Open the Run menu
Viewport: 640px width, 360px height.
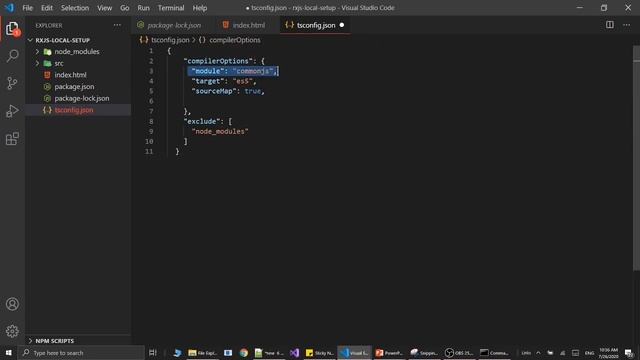[143, 8]
